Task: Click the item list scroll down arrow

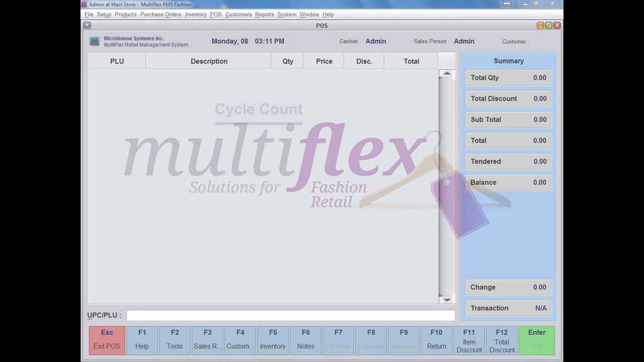Action: [447, 300]
